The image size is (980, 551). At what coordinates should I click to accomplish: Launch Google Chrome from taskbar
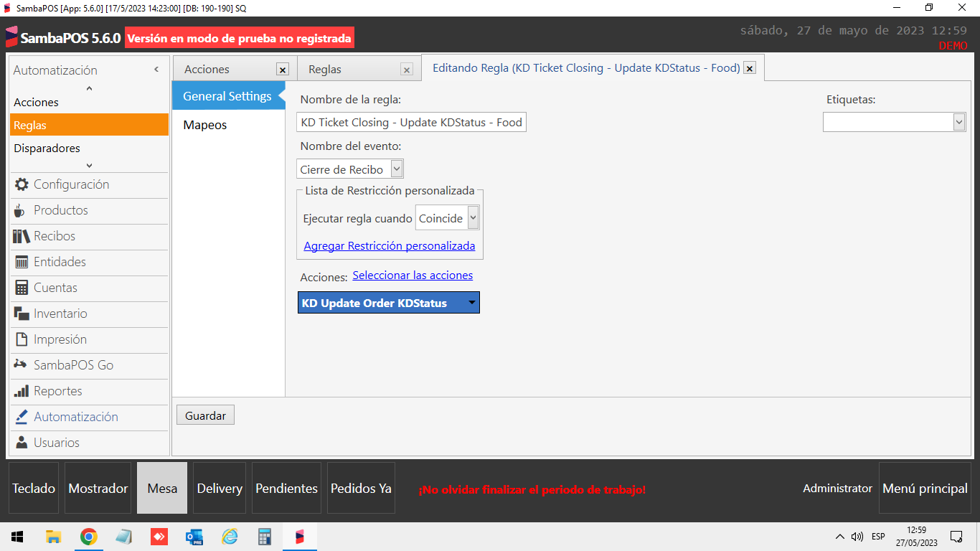coord(88,537)
